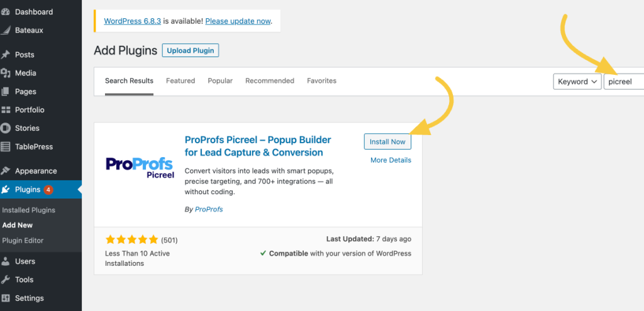Click Install Now for ProProfs Picreel
This screenshot has width=644, height=311.
tap(387, 141)
